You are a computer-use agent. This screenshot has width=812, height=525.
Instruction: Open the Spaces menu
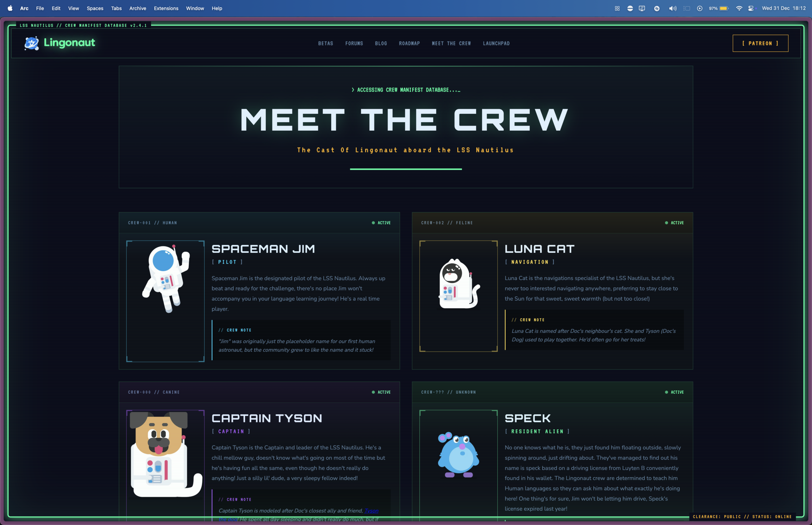[x=95, y=9]
